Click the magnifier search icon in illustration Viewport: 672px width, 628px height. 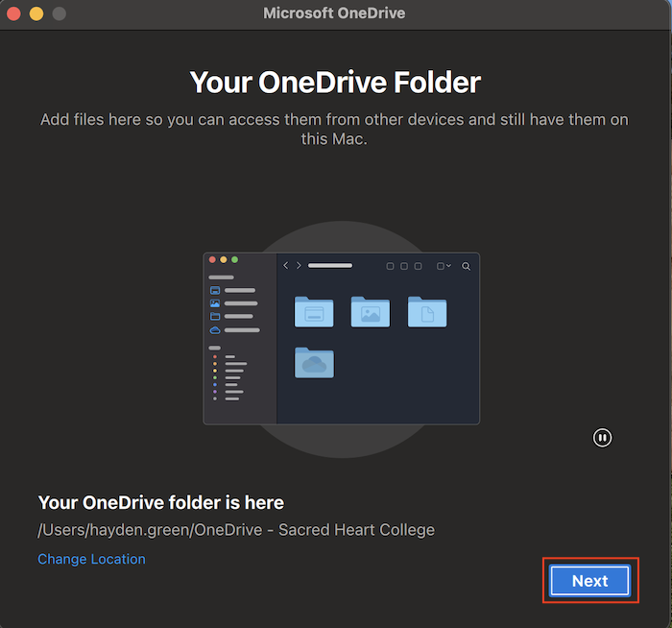point(467,266)
